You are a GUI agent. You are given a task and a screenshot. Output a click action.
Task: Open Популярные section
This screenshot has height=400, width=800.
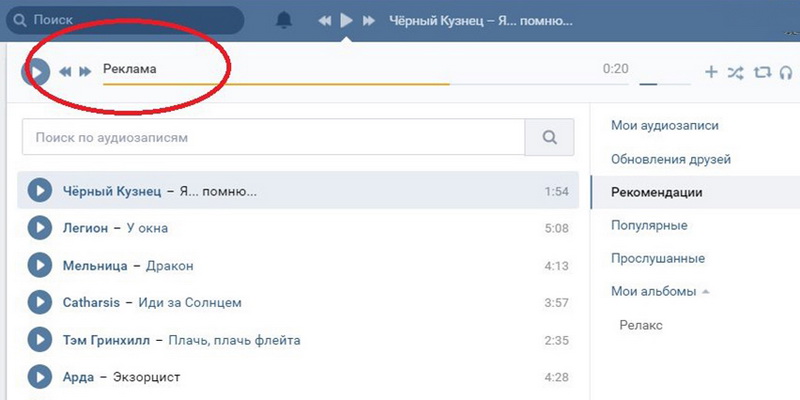click(649, 226)
